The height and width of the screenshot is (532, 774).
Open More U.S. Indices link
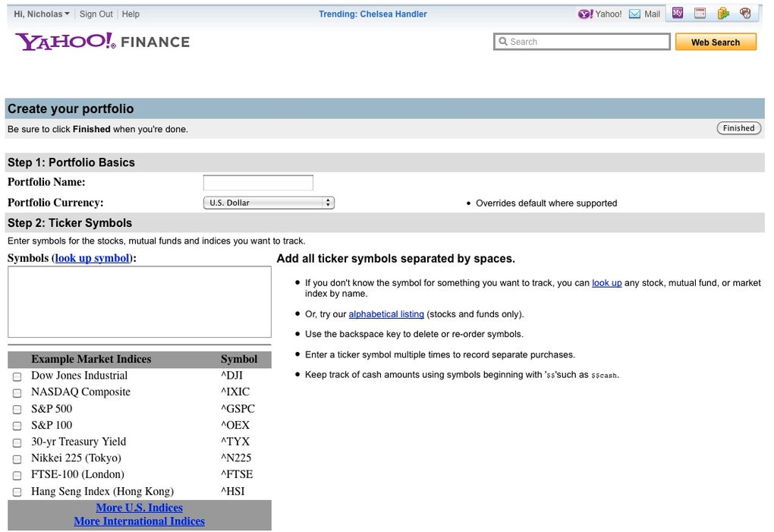(139, 507)
